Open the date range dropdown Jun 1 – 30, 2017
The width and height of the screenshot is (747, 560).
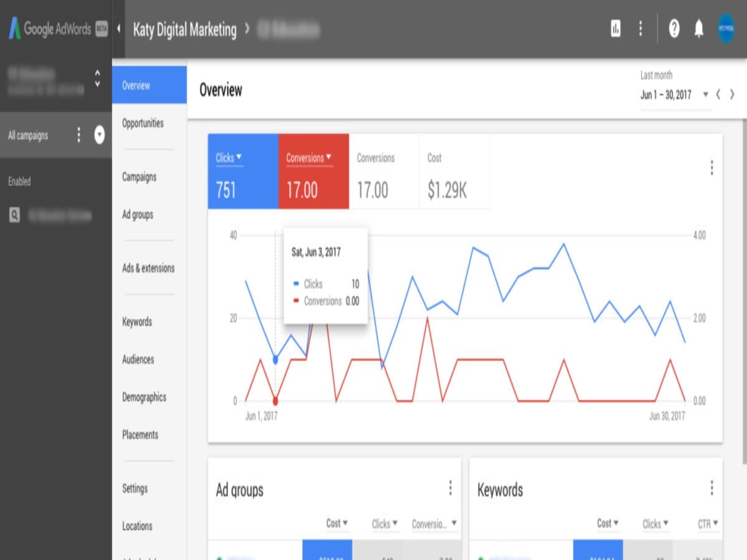[674, 95]
